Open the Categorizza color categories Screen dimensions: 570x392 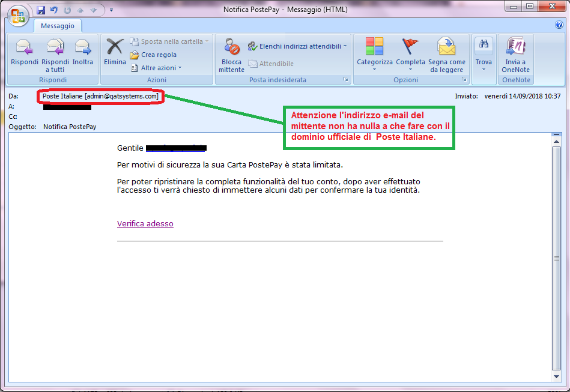pyautogui.click(x=374, y=55)
